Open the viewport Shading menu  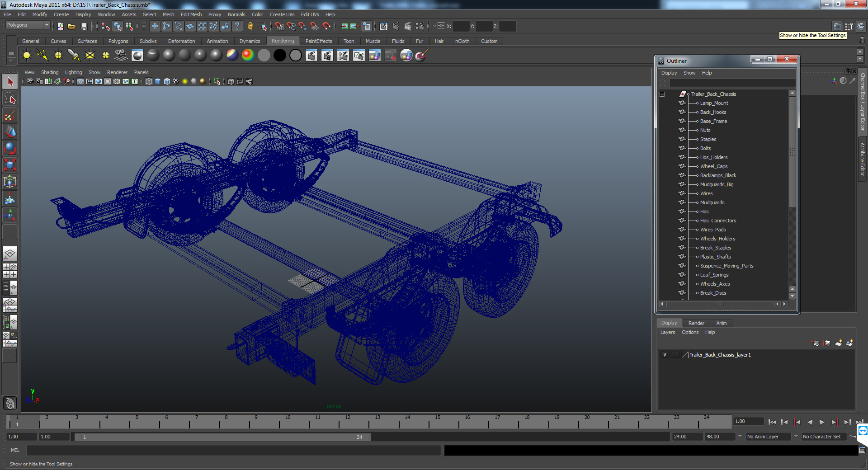click(50, 72)
